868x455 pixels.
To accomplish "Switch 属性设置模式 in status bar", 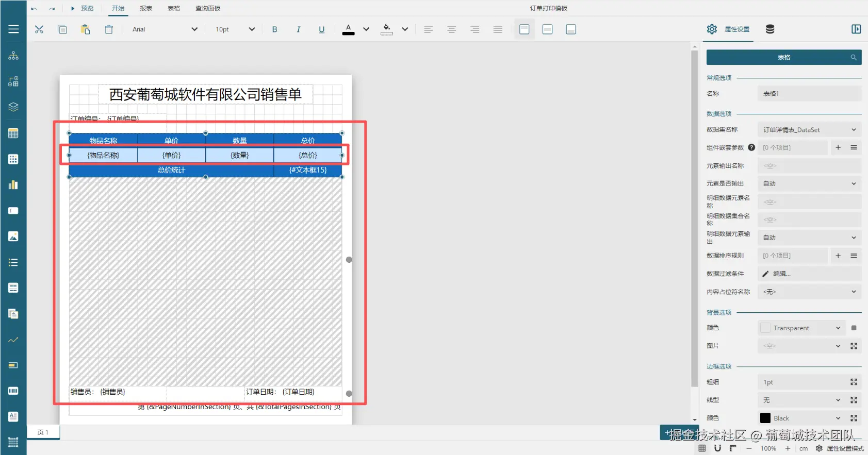I will click(x=840, y=448).
